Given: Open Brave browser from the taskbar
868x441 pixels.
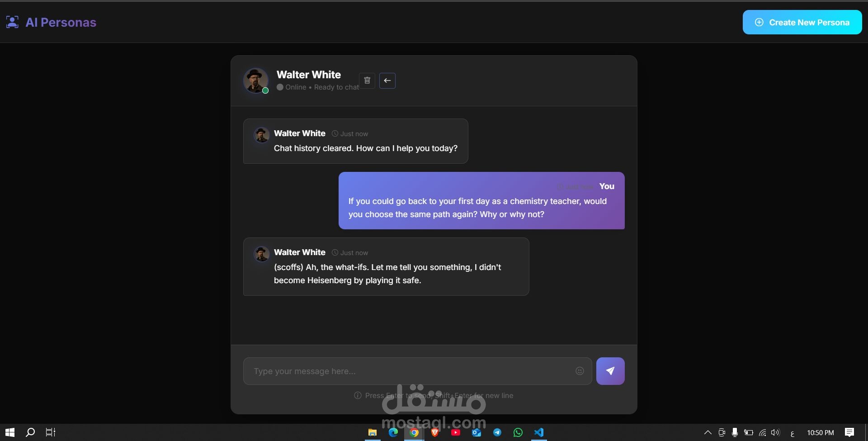Looking at the screenshot, I should click(x=435, y=432).
